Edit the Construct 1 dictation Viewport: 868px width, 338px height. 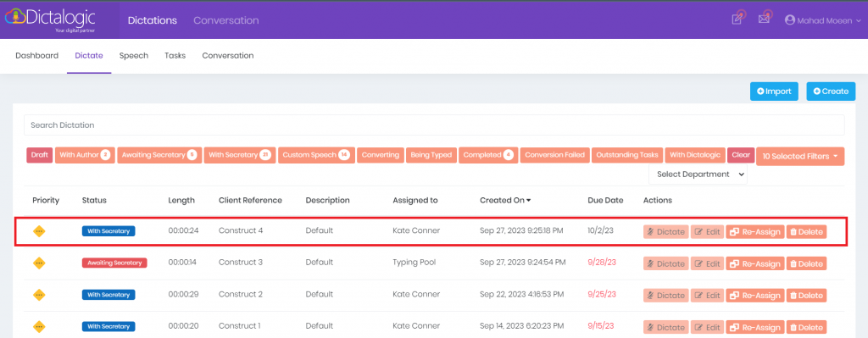pyautogui.click(x=708, y=327)
